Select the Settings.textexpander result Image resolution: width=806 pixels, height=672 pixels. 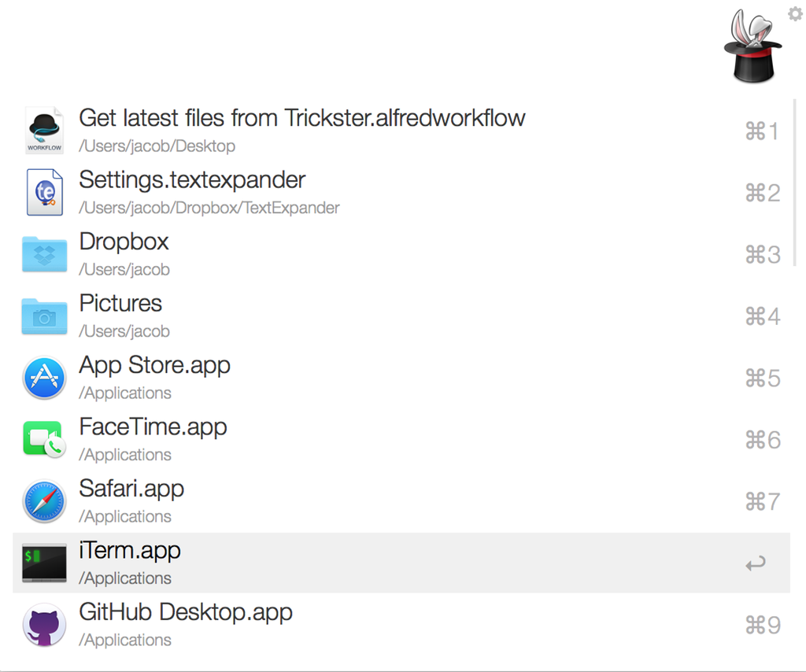click(192, 180)
